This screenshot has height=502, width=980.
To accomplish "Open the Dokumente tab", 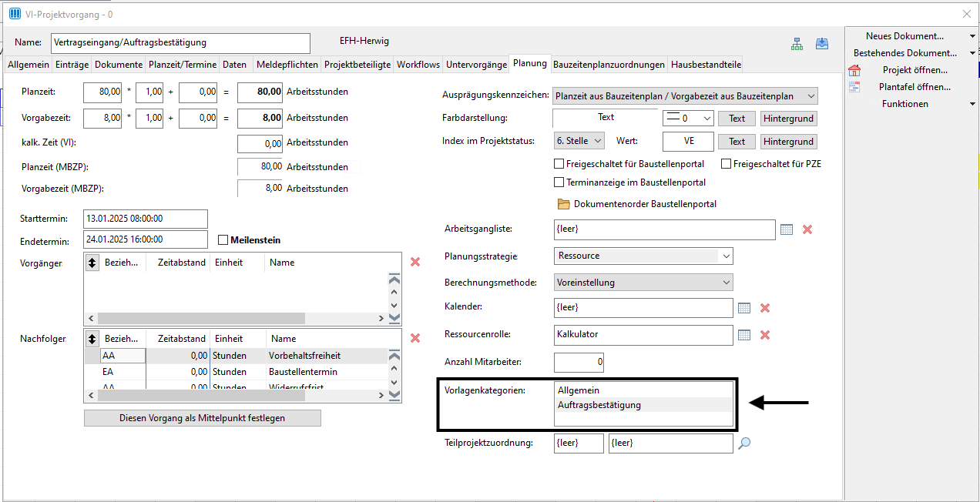I will (x=119, y=65).
